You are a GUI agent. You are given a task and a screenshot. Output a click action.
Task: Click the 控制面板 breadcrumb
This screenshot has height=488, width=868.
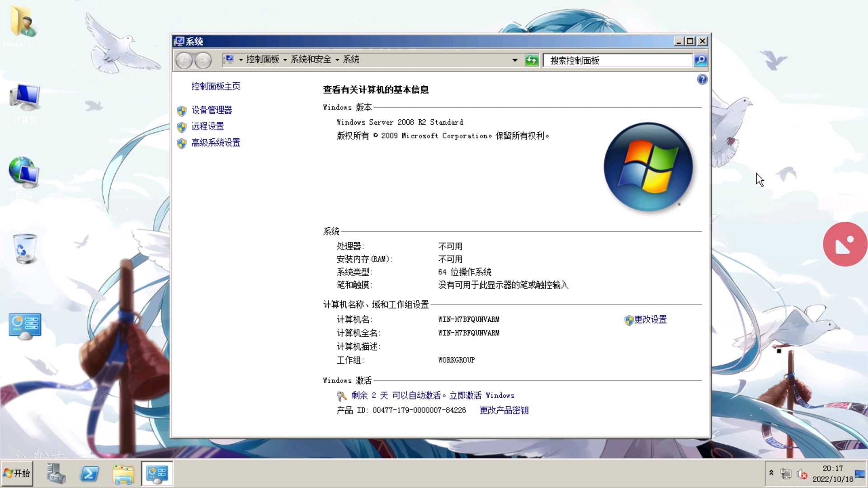pyautogui.click(x=263, y=59)
